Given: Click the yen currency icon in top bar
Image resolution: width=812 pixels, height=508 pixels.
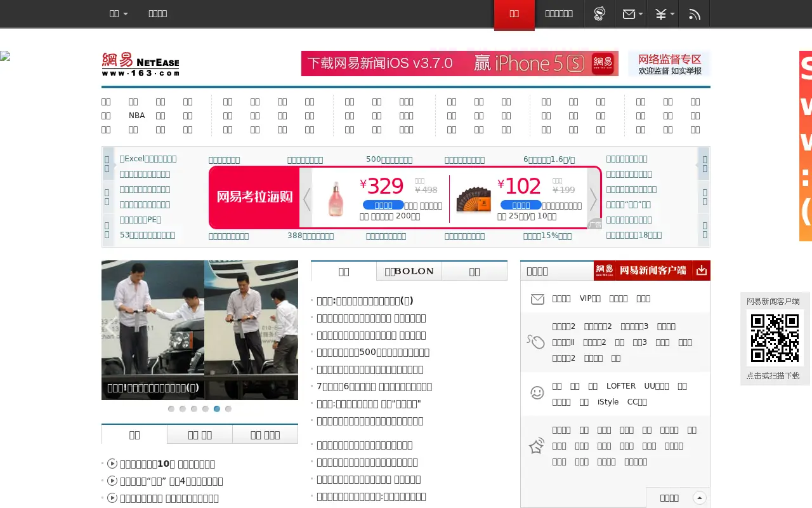Looking at the screenshot, I should point(660,14).
